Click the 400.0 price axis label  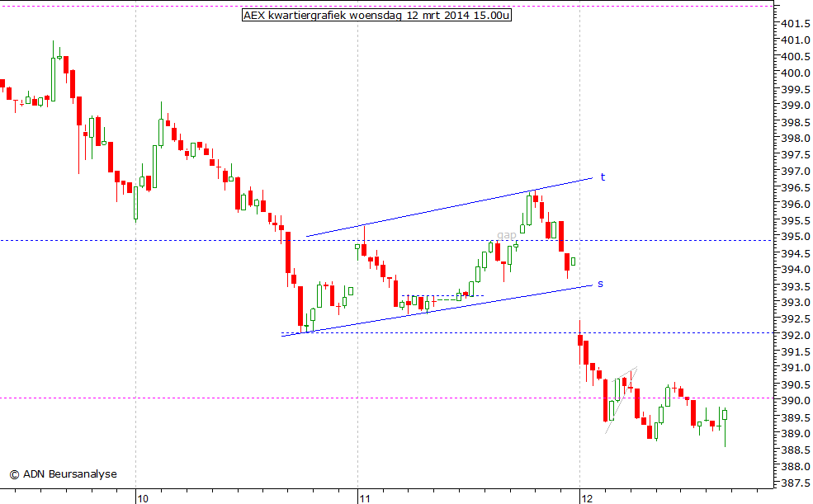click(x=796, y=73)
